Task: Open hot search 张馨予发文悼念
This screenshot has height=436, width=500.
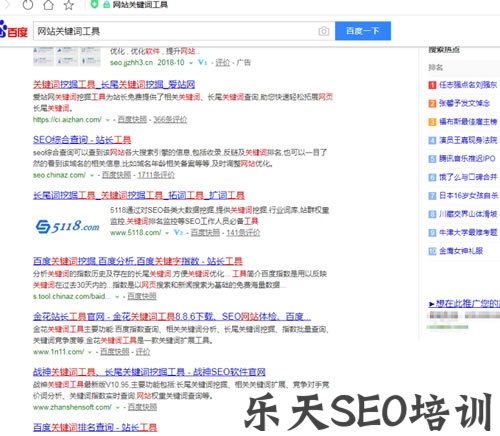Action: coord(464,104)
